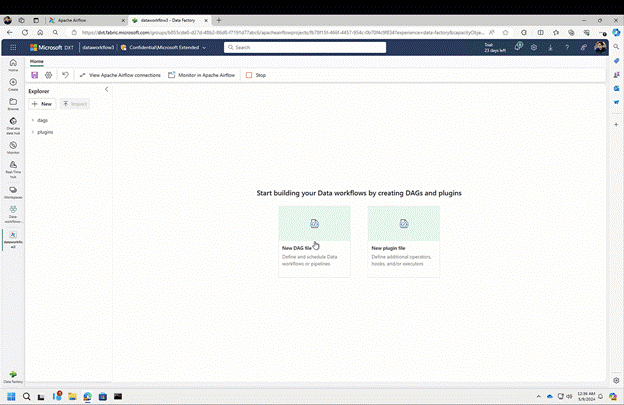
Task: Open the user profile avatar in header
Action: [600, 47]
